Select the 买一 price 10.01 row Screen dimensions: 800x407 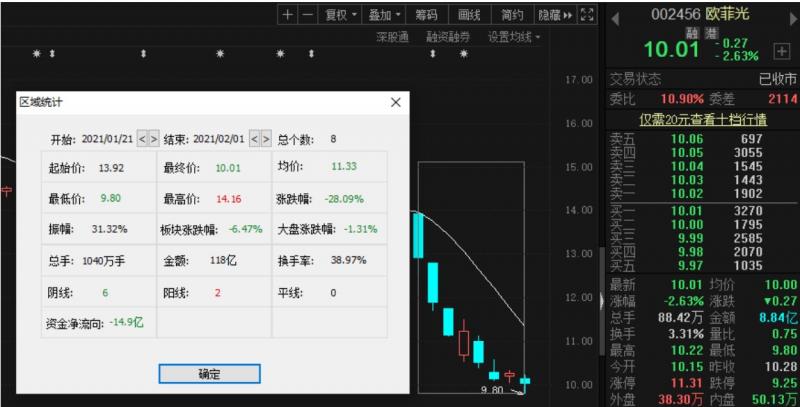[x=703, y=211]
